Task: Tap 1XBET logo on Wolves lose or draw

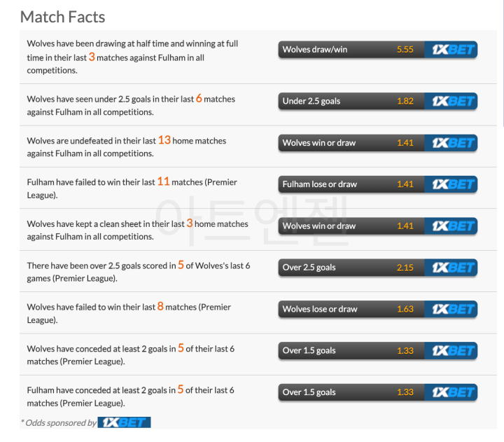Action: coord(453,309)
